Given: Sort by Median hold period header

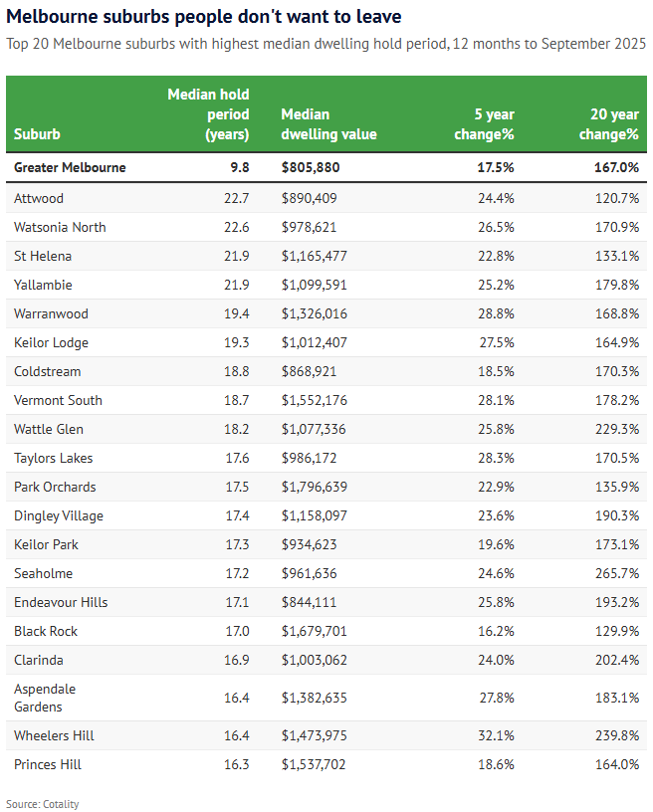Looking at the screenshot, I should 208,114.
